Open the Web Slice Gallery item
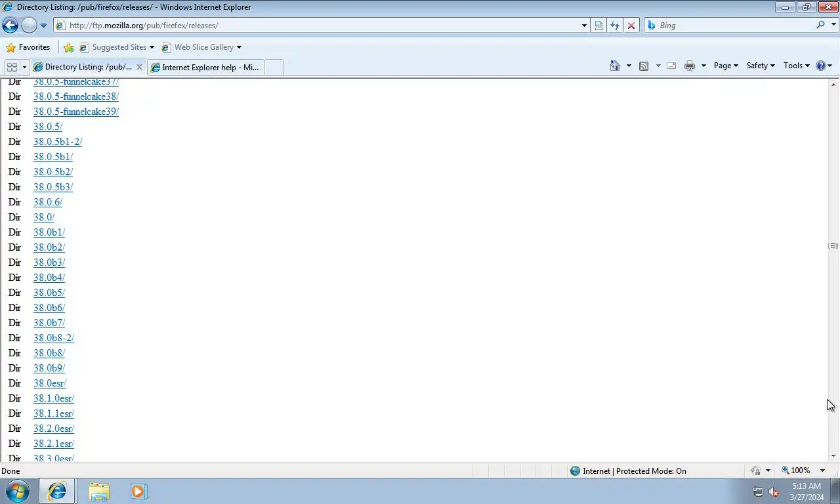The width and height of the screenshot is (840, 504). (x=201, y=47)
